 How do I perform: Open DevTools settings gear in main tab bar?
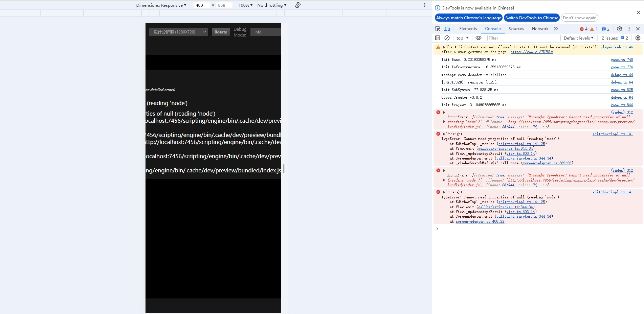click(620, 29)
